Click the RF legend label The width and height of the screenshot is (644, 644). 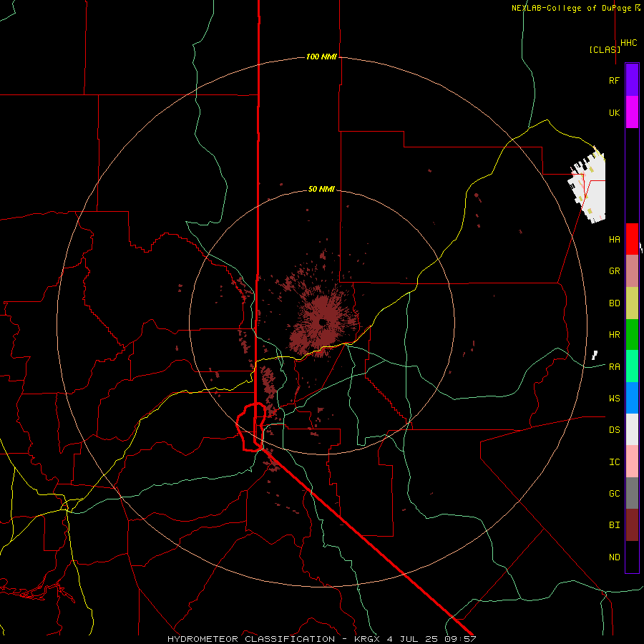click(614, 80)
